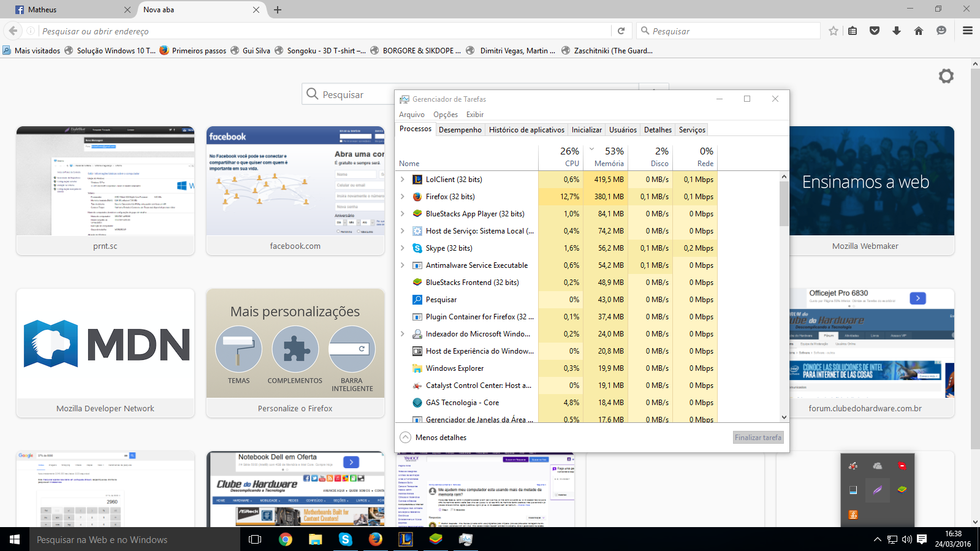Open the Pocket icon in Firefox toolbar

[875, 31]
